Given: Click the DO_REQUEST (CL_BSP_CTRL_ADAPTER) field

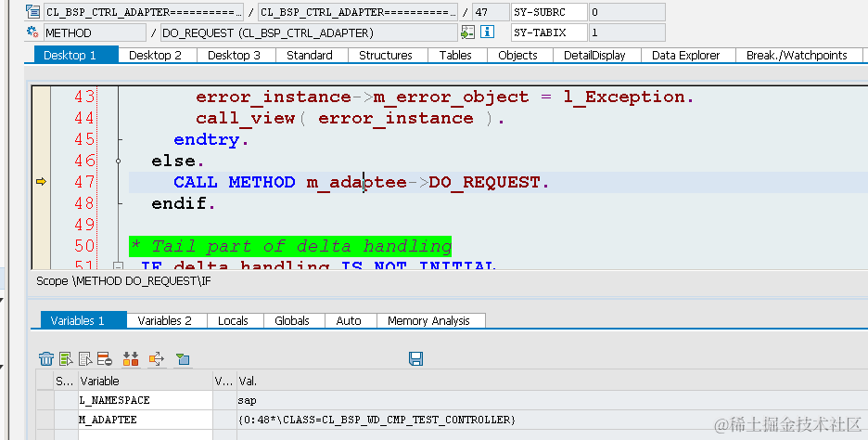Looking at the screenshot, I should tap(310, 32).
